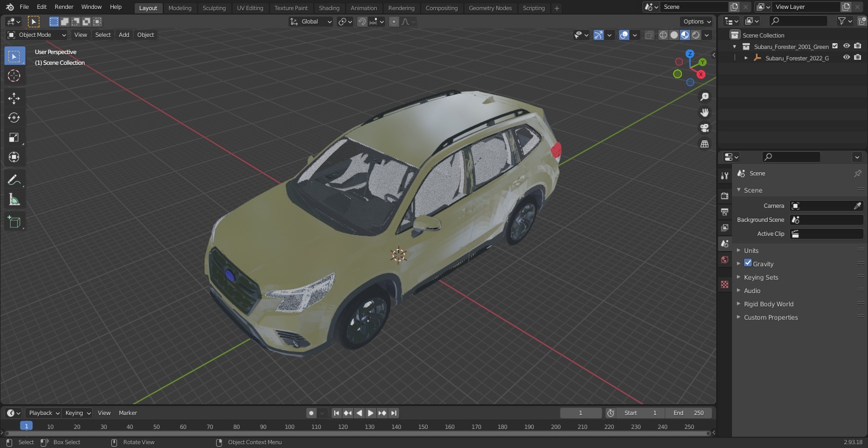Choose the Select Box tool
The width and height of the screenshot is (868, 448).
coord(14,56)
